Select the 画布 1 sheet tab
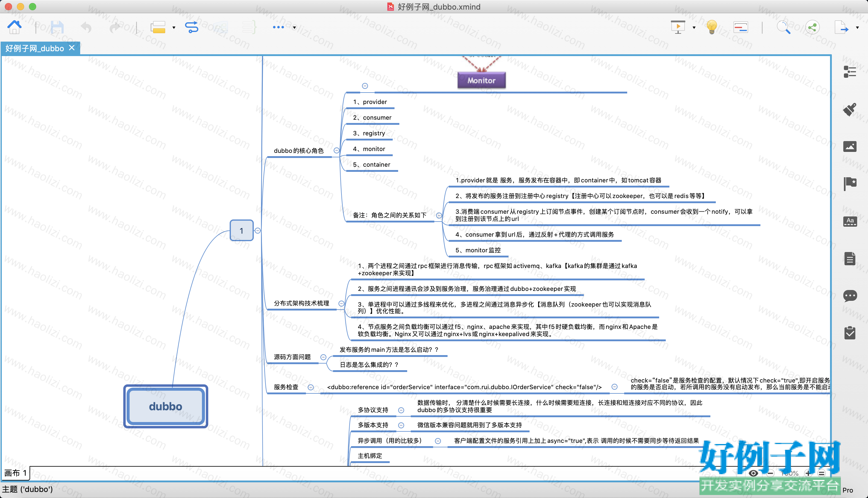Image resolution: width=868 pixels, height=498 pixels. (x=15, y=473)
